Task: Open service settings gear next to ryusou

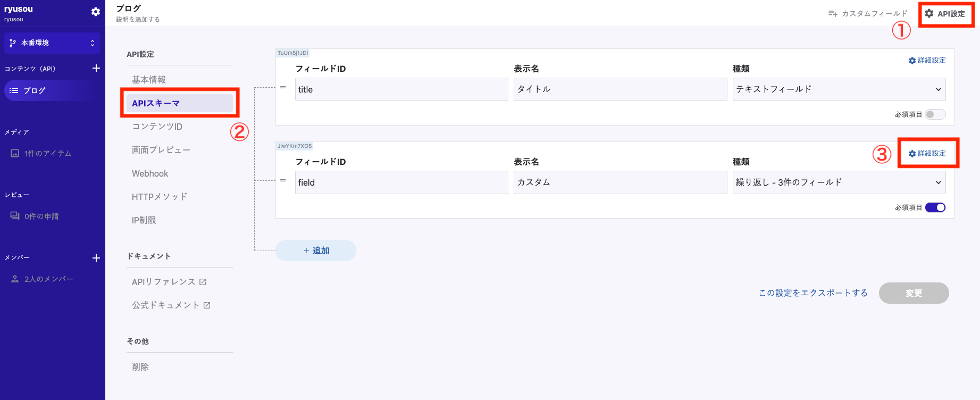Action: [x=96, y=12]
